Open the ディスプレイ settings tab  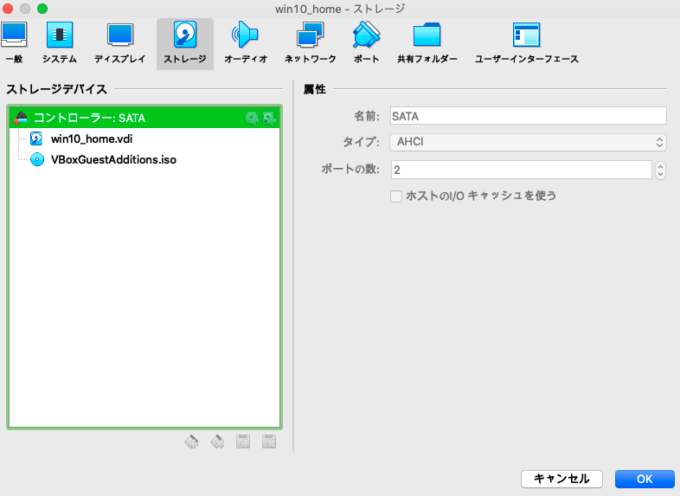(120, 43)
